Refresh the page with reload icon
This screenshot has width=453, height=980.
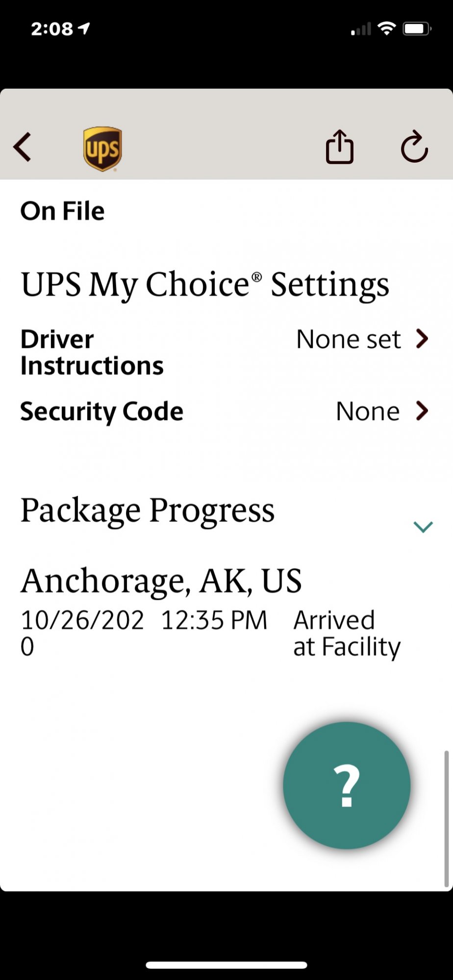414,147
